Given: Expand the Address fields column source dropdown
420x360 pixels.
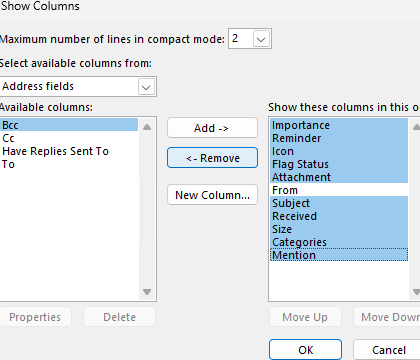Looking at the screenshot, I should 146,87.
